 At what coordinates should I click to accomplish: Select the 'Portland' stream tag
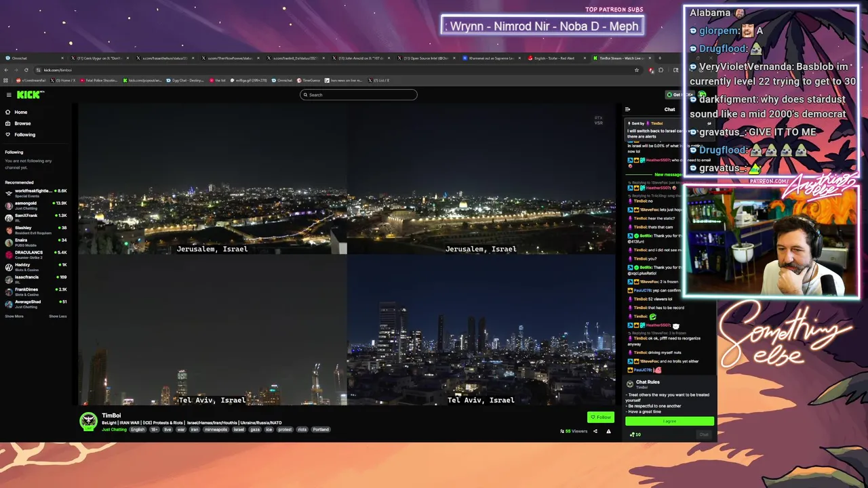[321, 430]
